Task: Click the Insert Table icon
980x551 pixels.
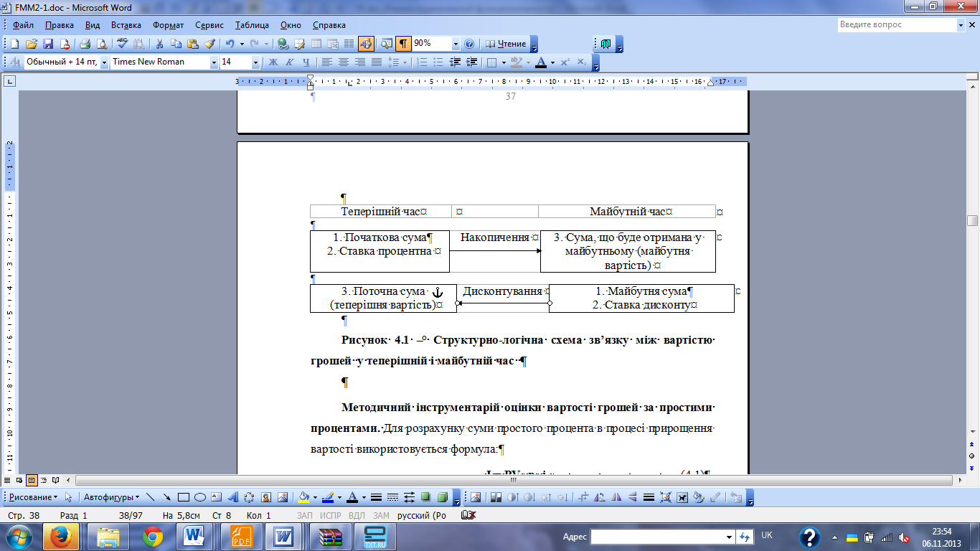Action: point(316,44)
